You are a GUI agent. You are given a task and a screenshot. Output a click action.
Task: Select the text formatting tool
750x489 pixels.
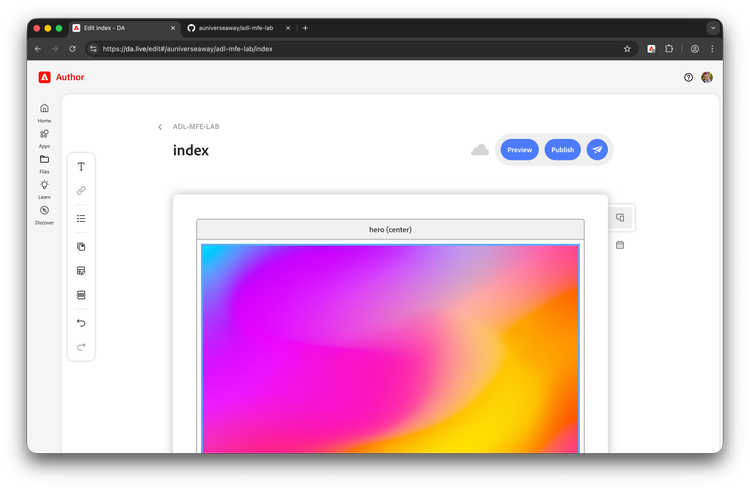[x=81, y=167]
